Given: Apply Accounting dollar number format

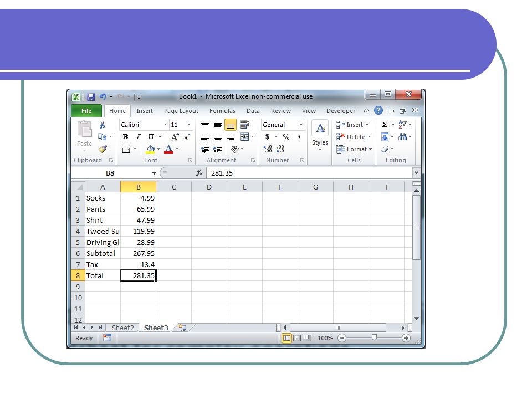Looking at the screenshot, I should (267, 137).
